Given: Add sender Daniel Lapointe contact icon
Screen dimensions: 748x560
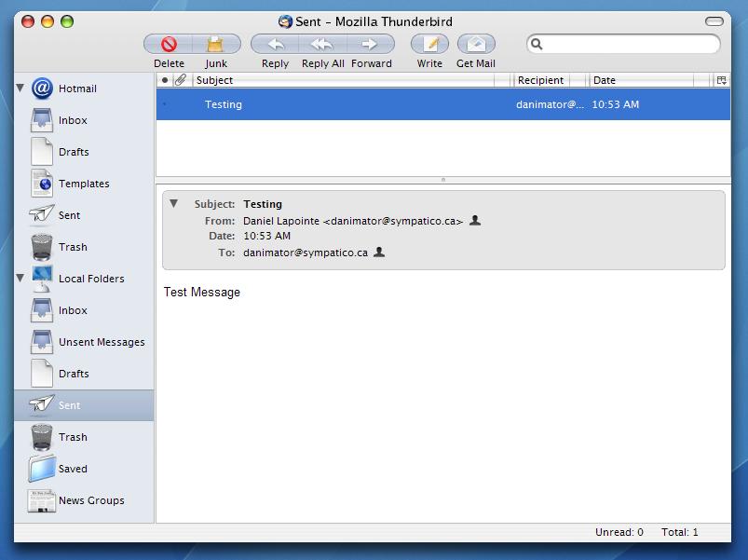Looking at the screenshot, I should pos(475,221).
